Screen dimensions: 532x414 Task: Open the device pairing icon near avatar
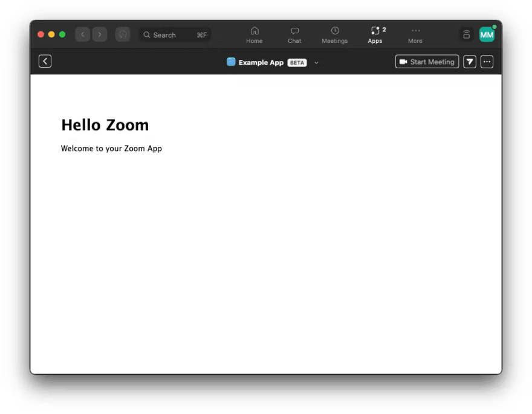[x=467, y=34]
